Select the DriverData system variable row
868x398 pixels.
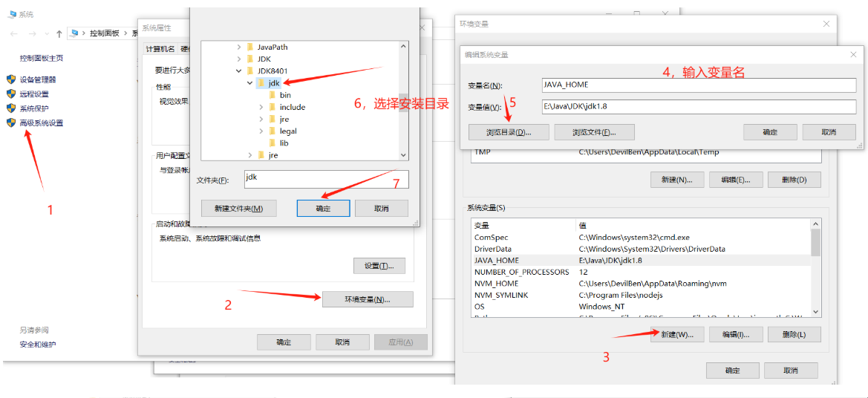click(x=641, y=249)
